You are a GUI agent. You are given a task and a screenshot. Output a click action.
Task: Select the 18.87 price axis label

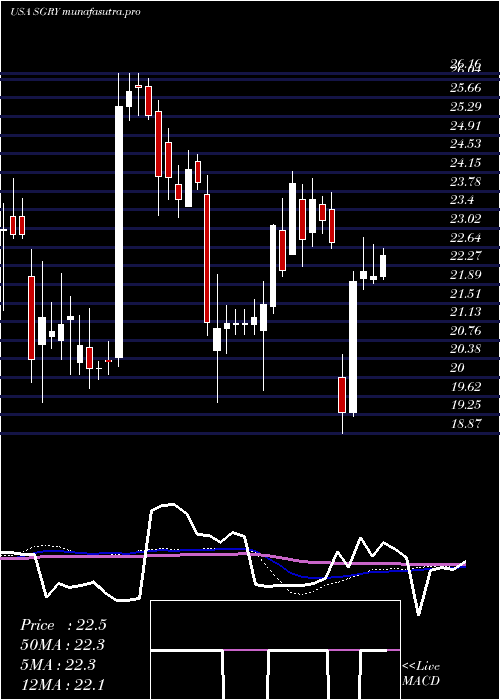click(x=466, y=423)
